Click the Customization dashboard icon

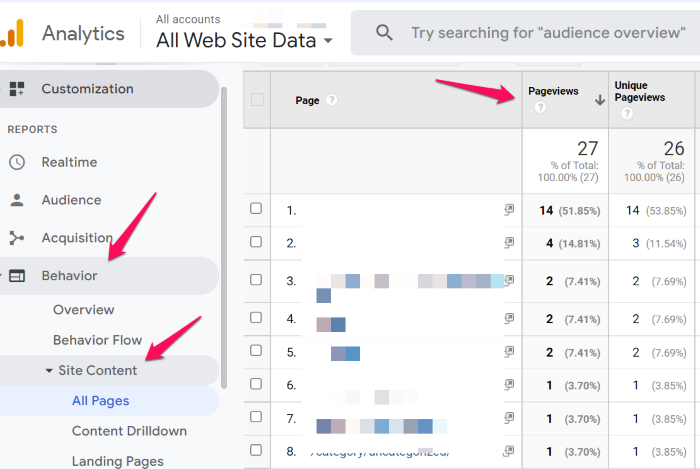(x=17, y=89)
